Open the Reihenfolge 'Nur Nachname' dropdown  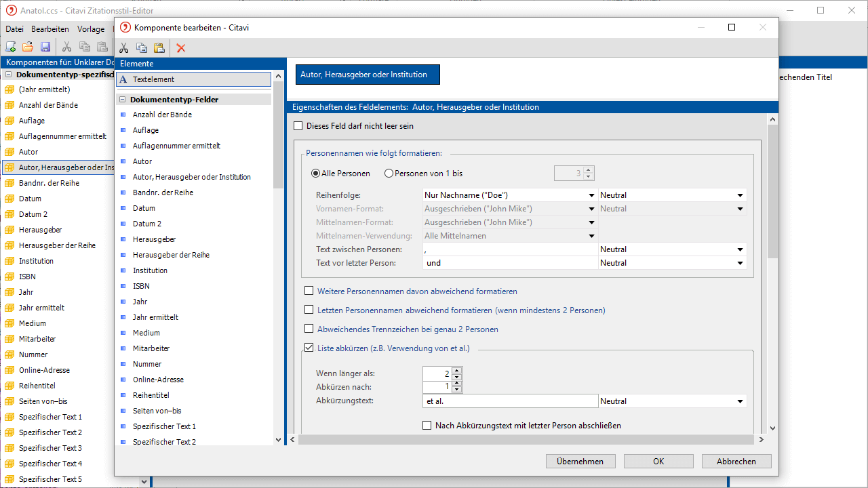[x=509, y=195]
